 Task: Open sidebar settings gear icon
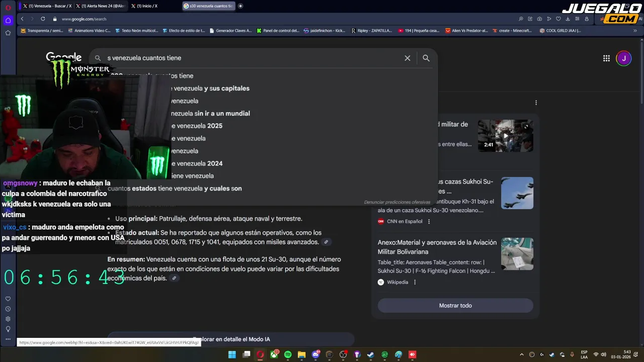click(x=8, y=319)
